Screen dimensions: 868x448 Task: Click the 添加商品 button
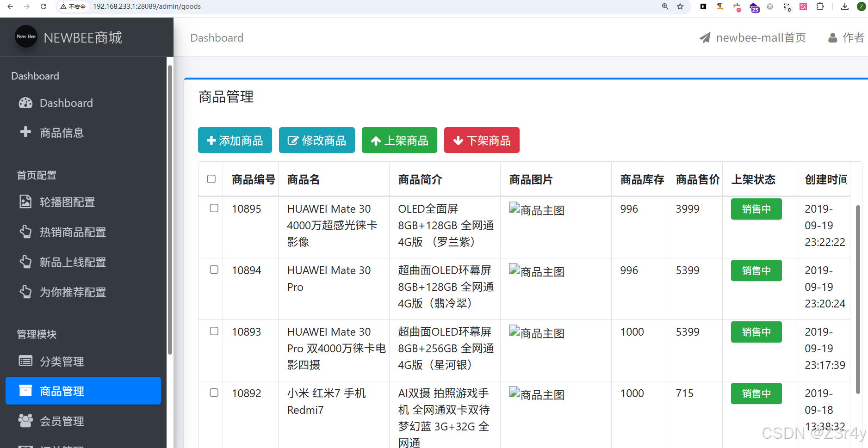pyautogui.click(x=235, y=140)
